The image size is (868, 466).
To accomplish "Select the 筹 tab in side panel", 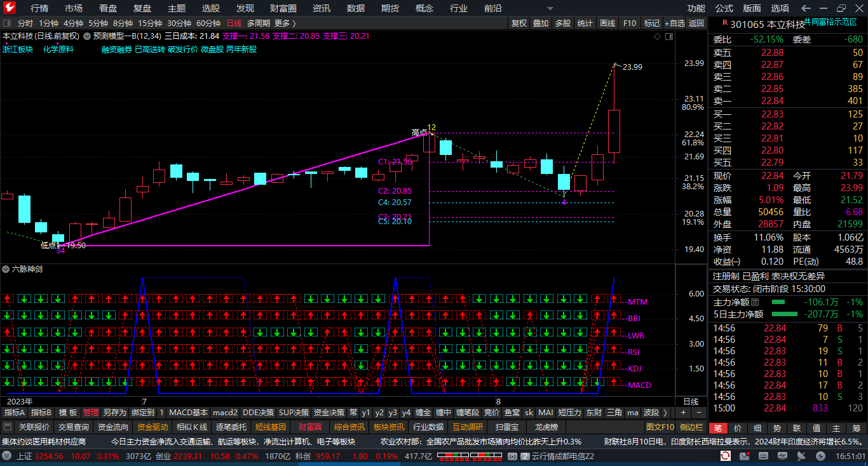I will coord(856,428).
